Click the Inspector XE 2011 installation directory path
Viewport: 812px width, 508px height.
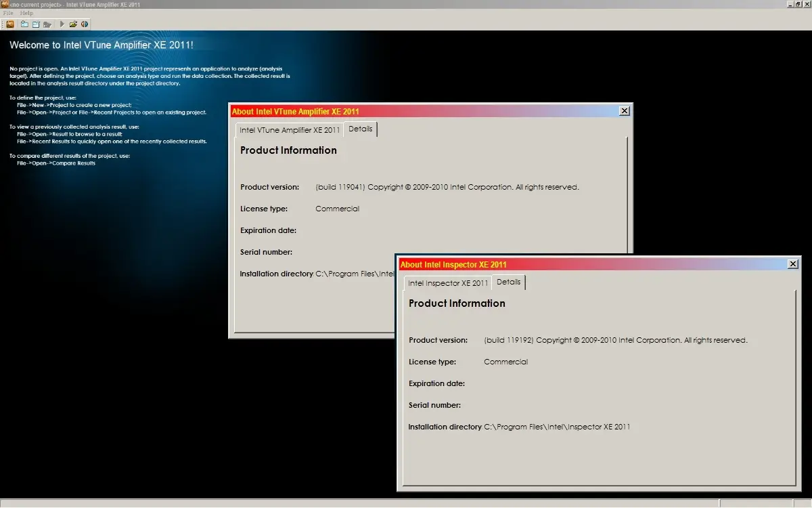(x=557, y=427)
